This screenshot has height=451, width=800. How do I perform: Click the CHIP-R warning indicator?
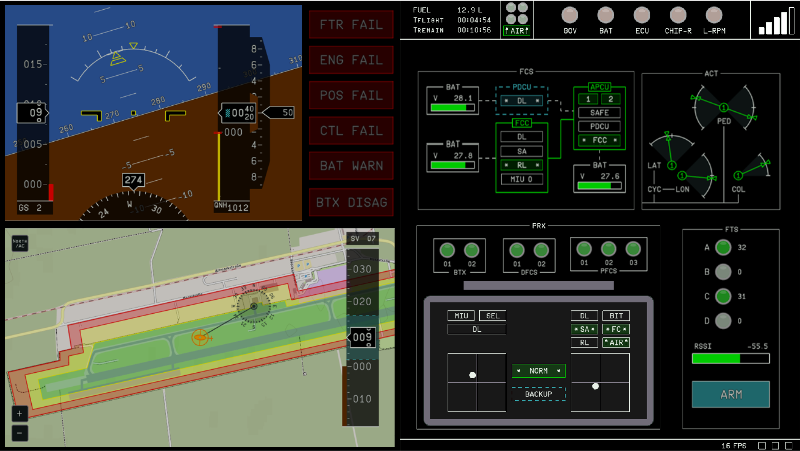tap(677, 15)
